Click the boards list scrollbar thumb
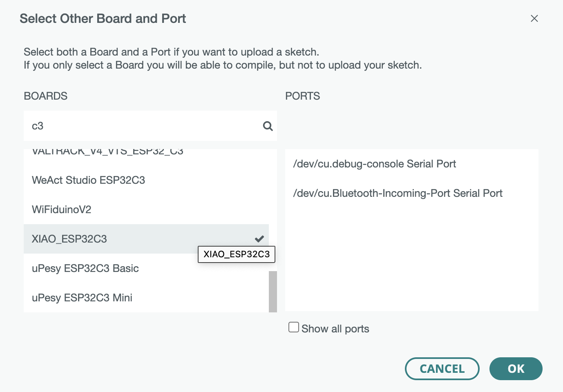 click(273, 292)
